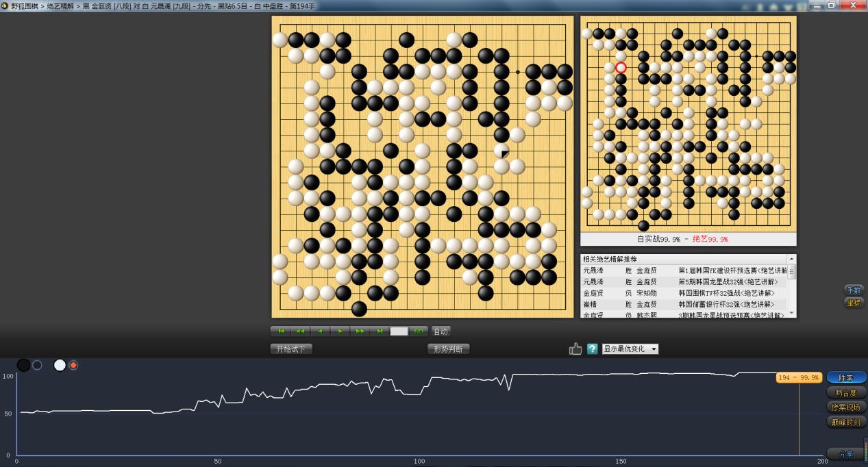Image resolution: width=868 pixels, height=467 pixels.
Task: Open the help question mark icon
Action: click(x=592, y=349)
